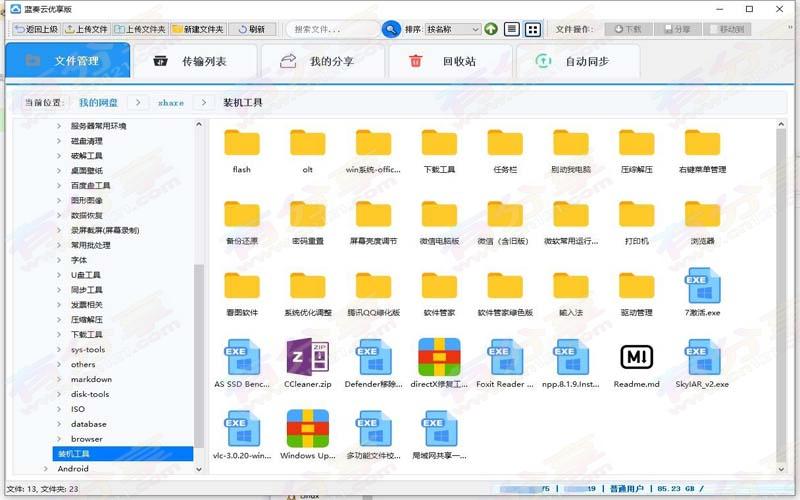Screen dimensions: 800x500
Task: Click the 我的网盘 breadcrumb link
Action: pyautogui.click(x=98, y=103)
